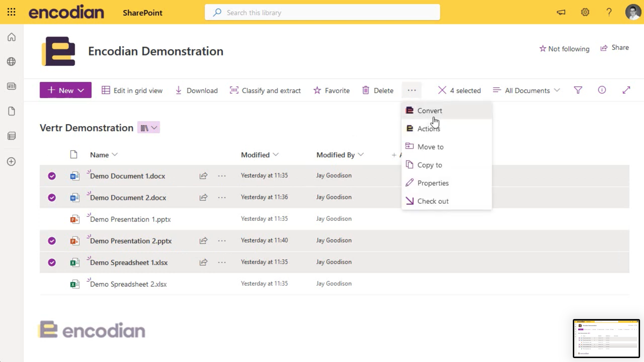Open Demo Presentation 2.pptx file name
This screenshot has height=362, width=644.
point(131,241)
